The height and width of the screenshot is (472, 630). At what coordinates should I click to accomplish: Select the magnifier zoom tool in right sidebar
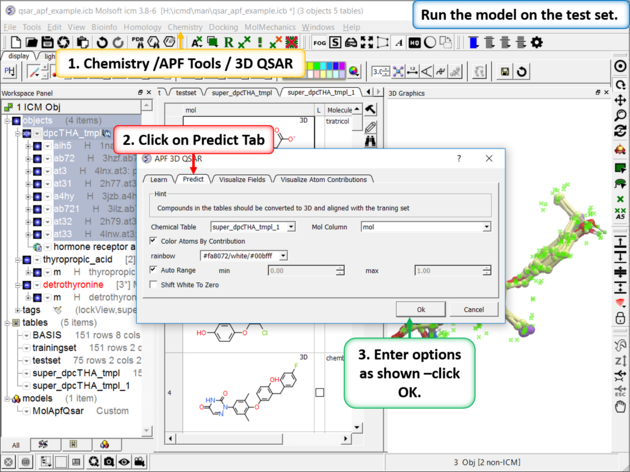[621, 101]
